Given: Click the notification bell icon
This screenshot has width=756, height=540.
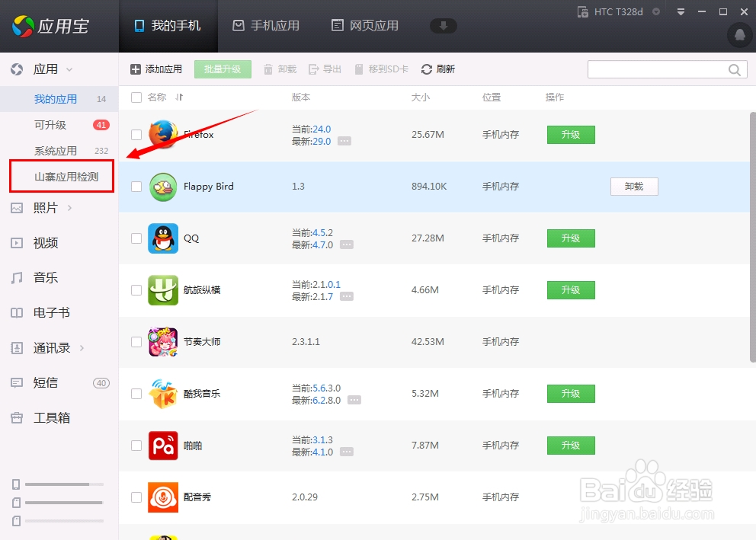Looking at the screenshot, I should 739,35.
